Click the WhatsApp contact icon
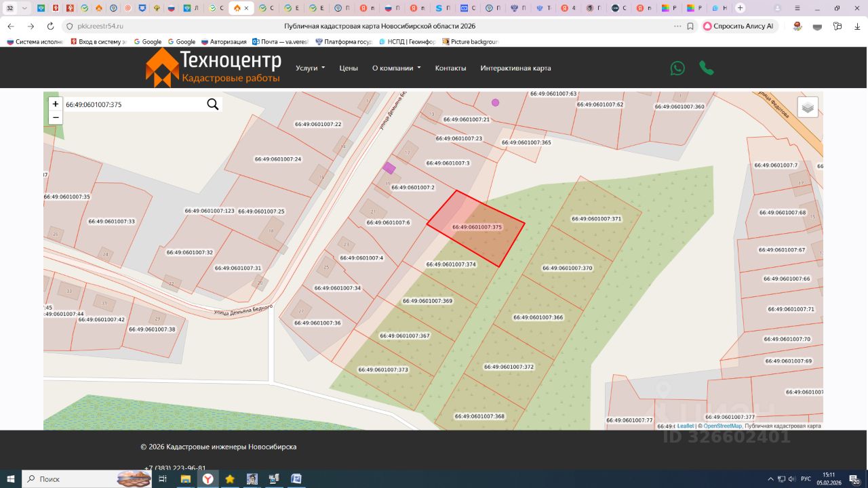868x488 pixels. click(677, 68)
